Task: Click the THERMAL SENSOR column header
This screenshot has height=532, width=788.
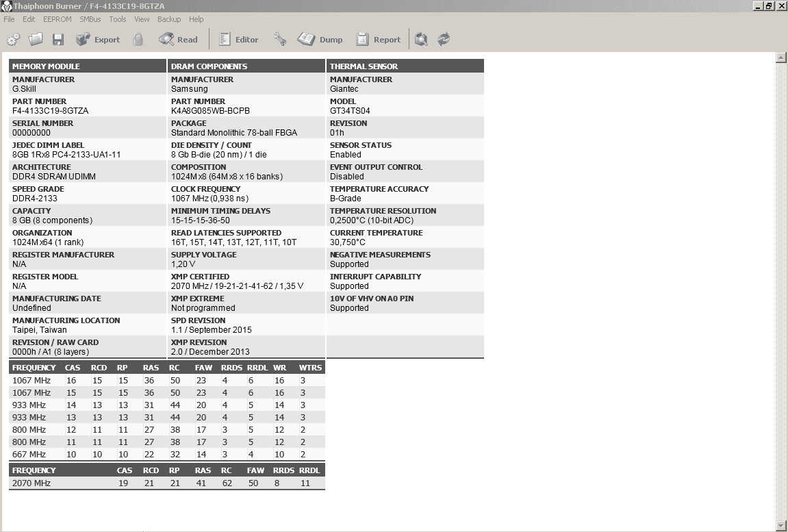Action: coord(405,66)
